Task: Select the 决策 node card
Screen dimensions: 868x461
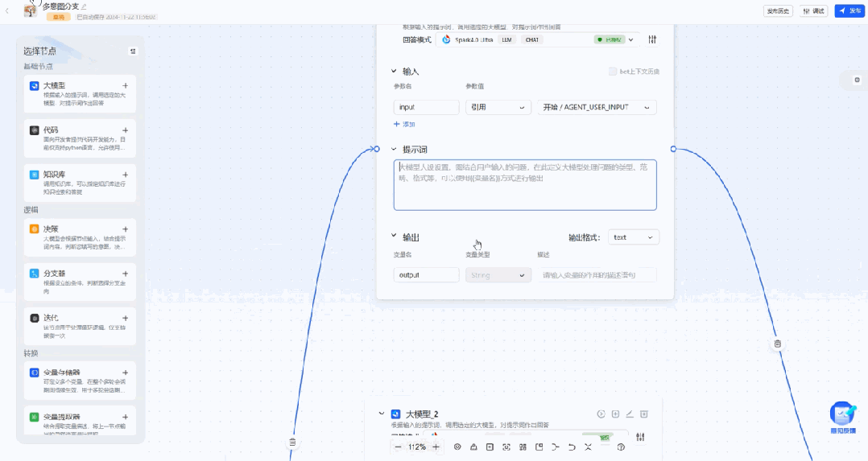Action: (x=80, y=237)
